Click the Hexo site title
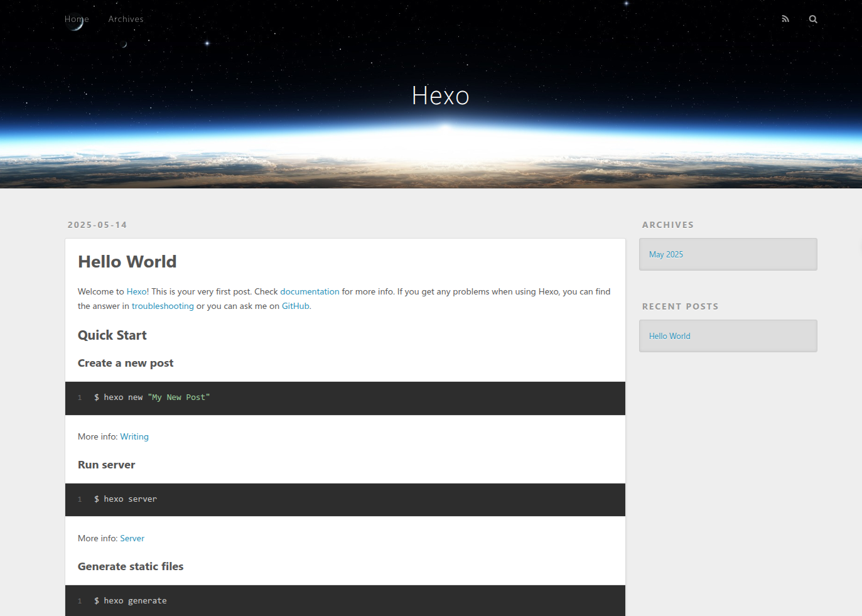This screenshot has width=862, height=616. click(x=440, y=96)
